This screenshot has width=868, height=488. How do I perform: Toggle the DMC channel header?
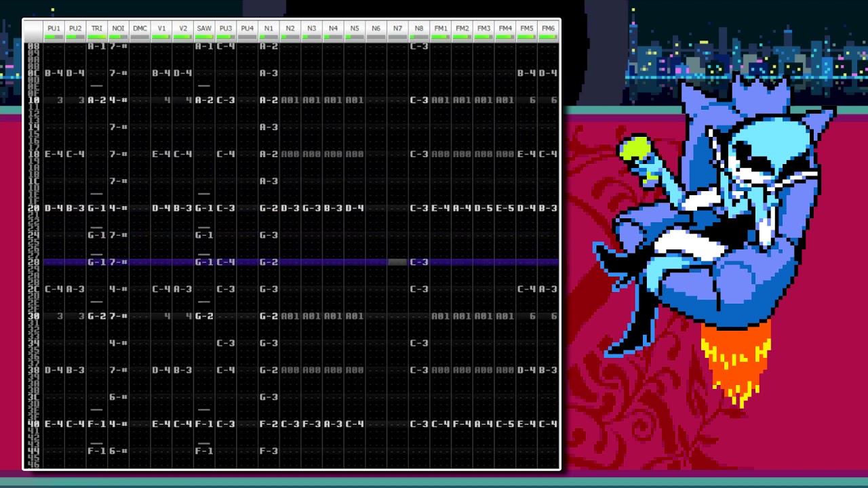click(140, 31)
